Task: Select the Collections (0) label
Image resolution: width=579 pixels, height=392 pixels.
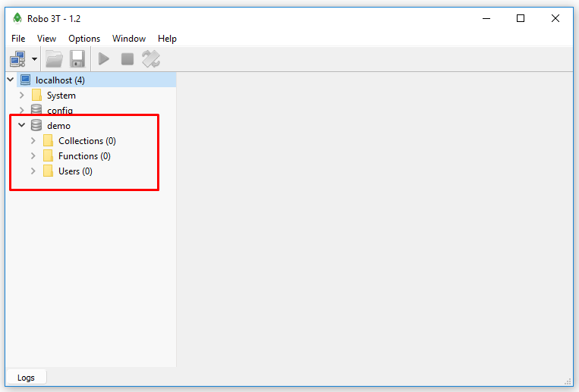Action: (87, 141)
